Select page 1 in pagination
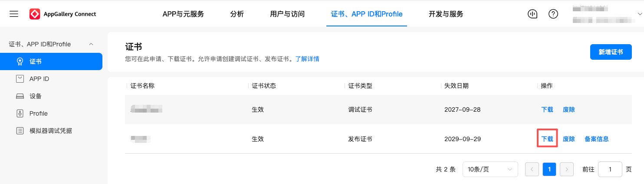Screen dimensions: 644x184 pos(549,169)
